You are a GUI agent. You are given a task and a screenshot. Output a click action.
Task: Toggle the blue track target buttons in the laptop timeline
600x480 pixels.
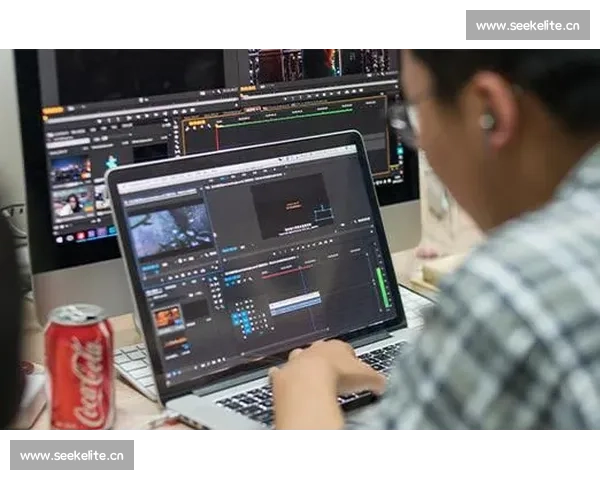pos(240,319)
